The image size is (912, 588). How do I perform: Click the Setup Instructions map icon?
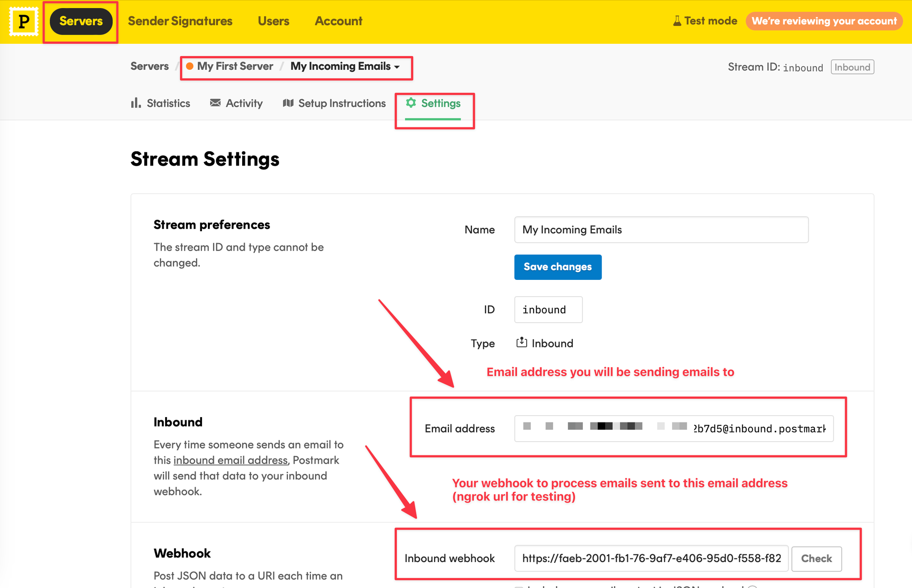(x=288, y=103)
